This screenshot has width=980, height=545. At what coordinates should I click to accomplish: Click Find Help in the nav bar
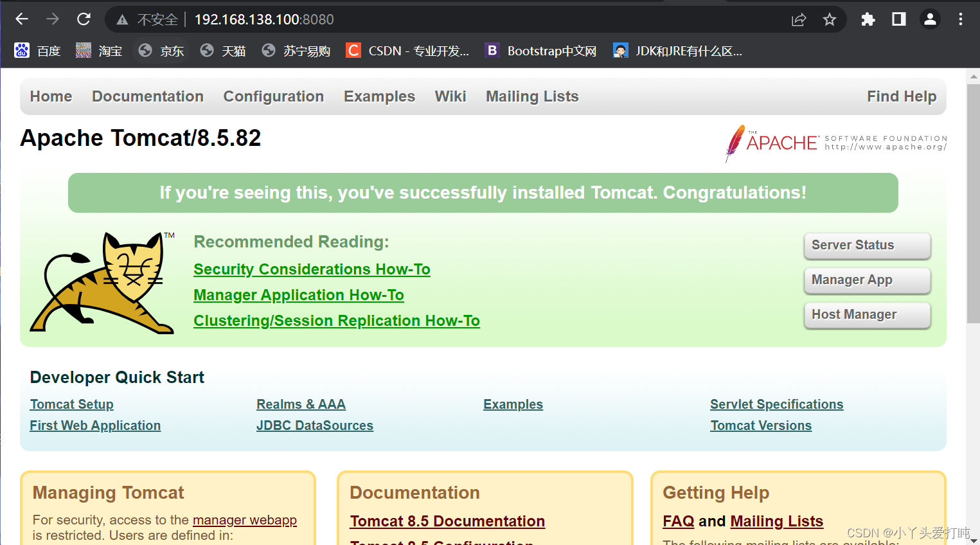pyautogui.click(x=902, y=96)
